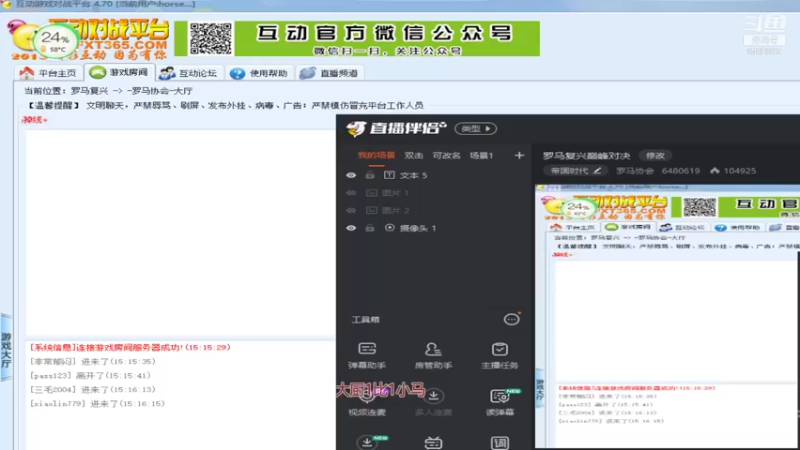Start 视频连麦 from the toolbox
The image size is (800, 450).
(x=367, y=402)
